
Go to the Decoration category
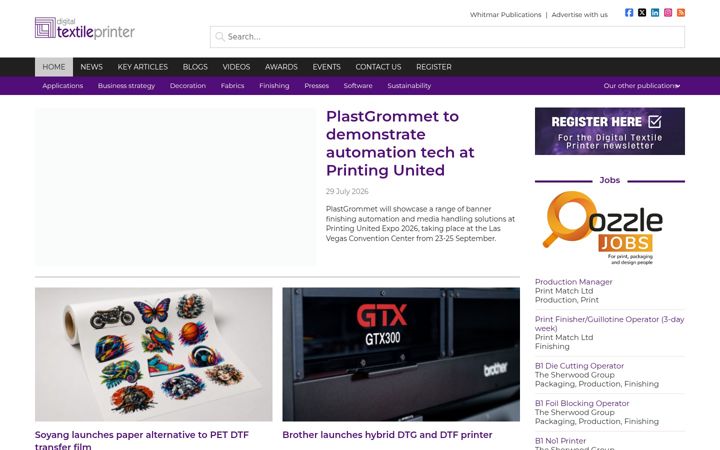[x=188, y=86]
